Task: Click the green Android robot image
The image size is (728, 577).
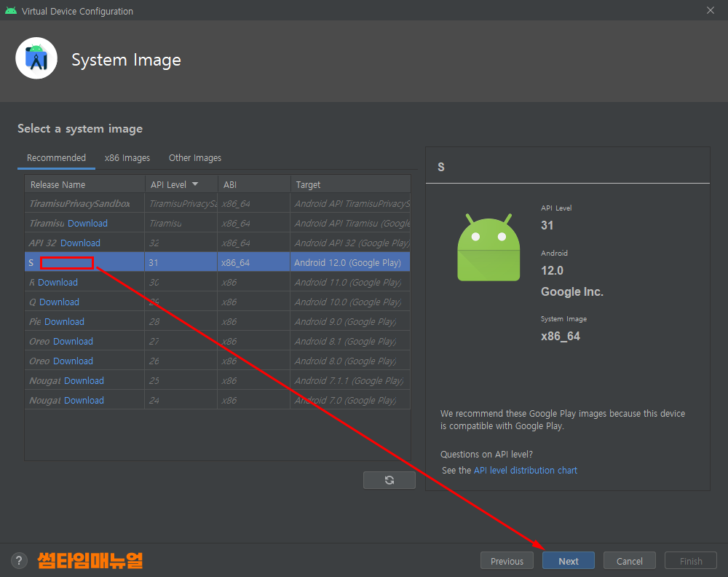Action: pyautogui.click(x=488, y=248)
